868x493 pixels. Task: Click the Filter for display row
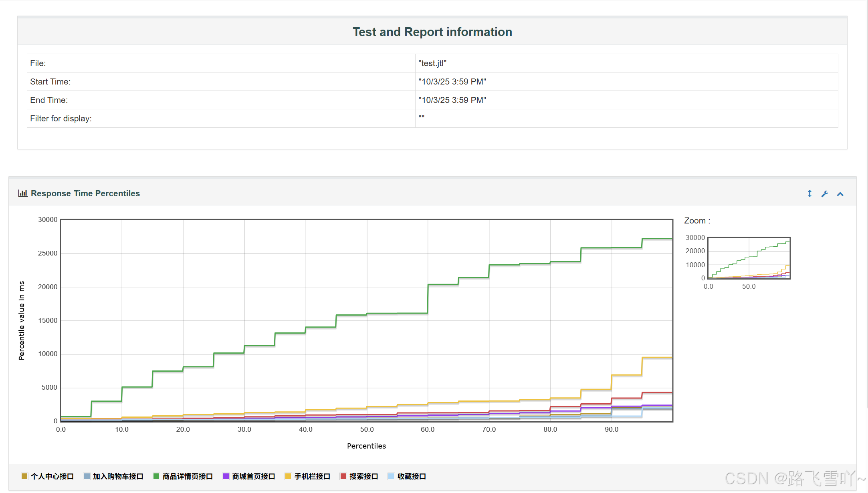pos(61,119)
